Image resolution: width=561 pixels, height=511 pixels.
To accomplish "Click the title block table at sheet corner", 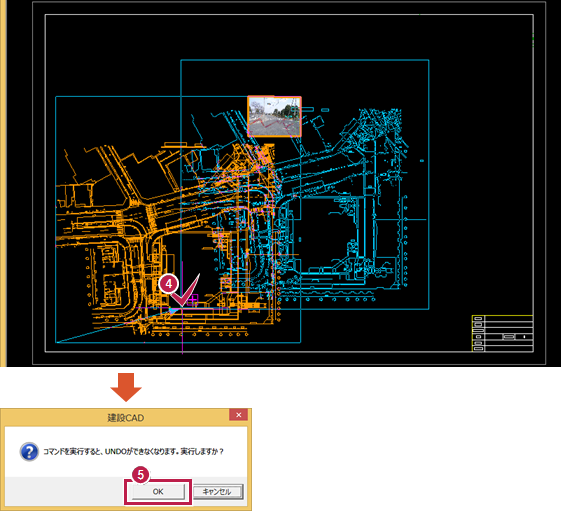I will click(x=503, y=333).
